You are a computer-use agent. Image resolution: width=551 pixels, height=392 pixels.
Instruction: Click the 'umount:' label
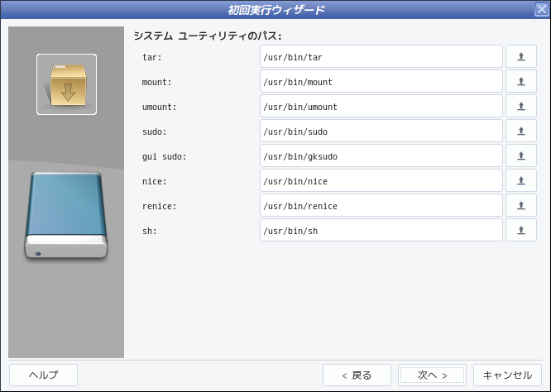click(x=159, y=107)
